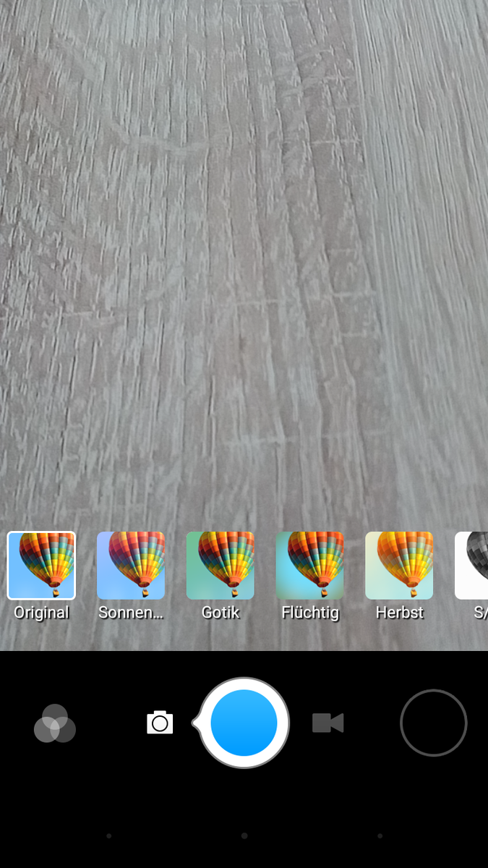Viewport: 488px width, 868px height.
Task: Open the color filters icon
Action: coord(55,723)
